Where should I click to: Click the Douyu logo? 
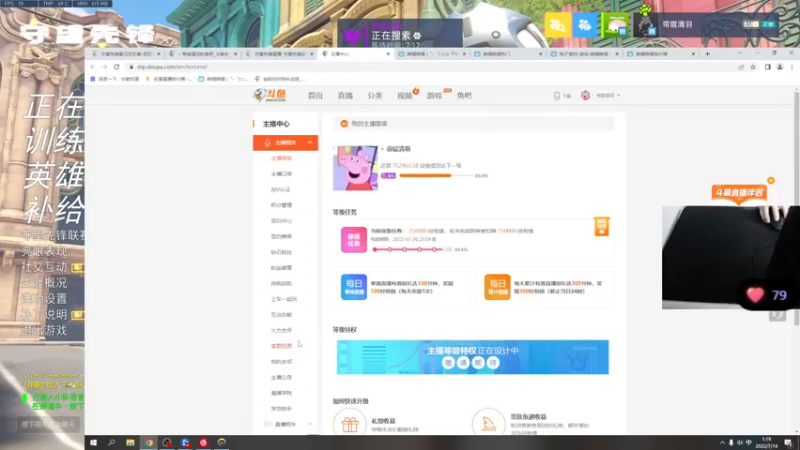[270, 95]
